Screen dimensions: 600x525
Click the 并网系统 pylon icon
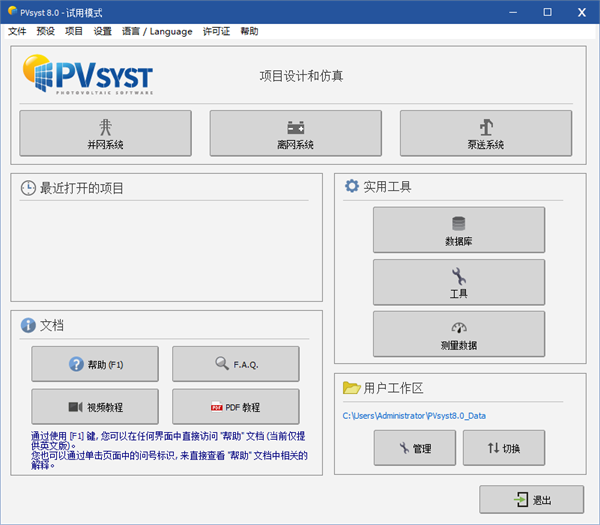pyautogui.click(x=105, y=127)
